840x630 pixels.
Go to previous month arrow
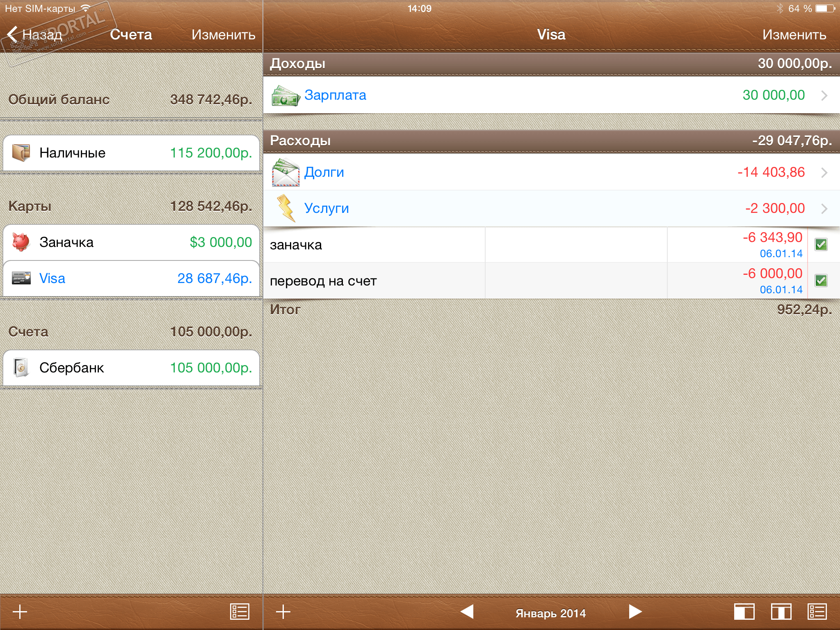tap(467, 612)
